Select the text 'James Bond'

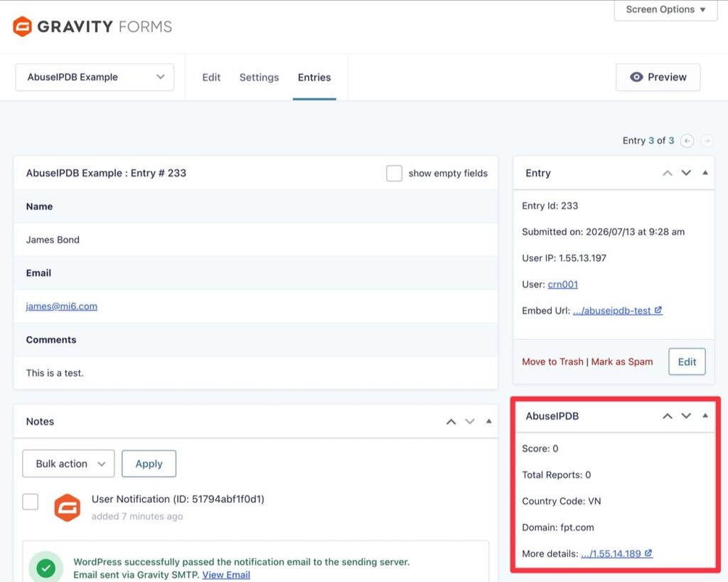pyautogui.click(x=53, y=240)
